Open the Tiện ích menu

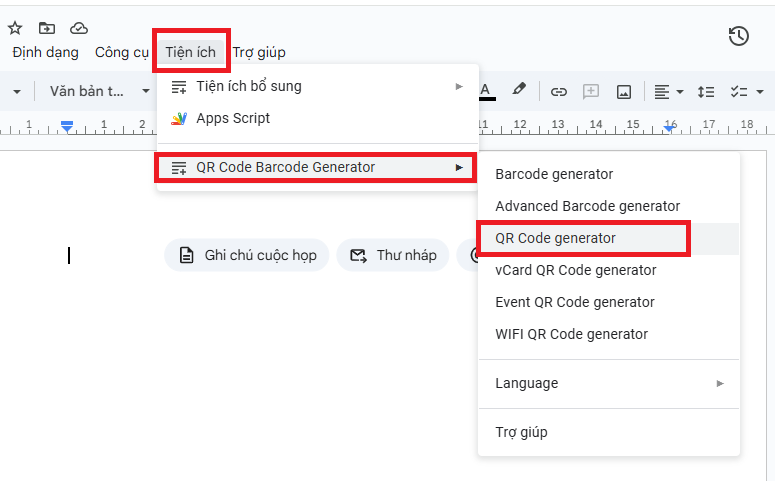point(190,52)
